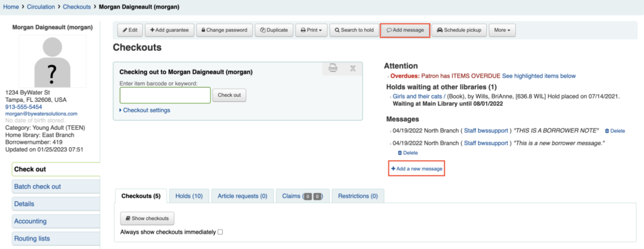Click Staff bwssupport link in second message
Viewport: 644px width, 249px height.
[x=486, y=143]
